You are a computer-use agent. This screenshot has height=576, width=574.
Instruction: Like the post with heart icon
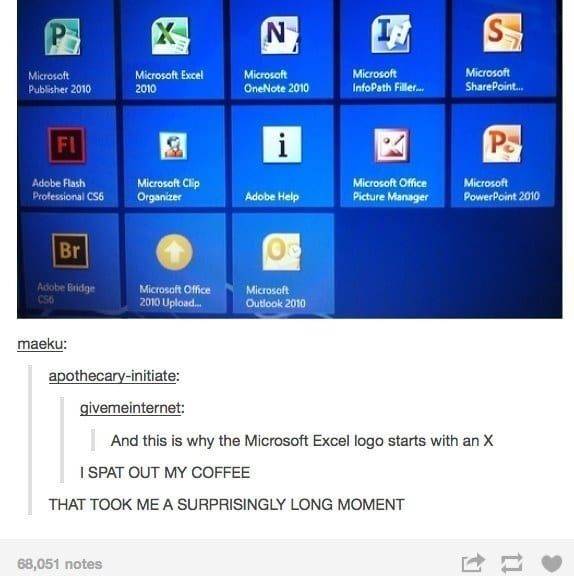(x=552, y=564)
